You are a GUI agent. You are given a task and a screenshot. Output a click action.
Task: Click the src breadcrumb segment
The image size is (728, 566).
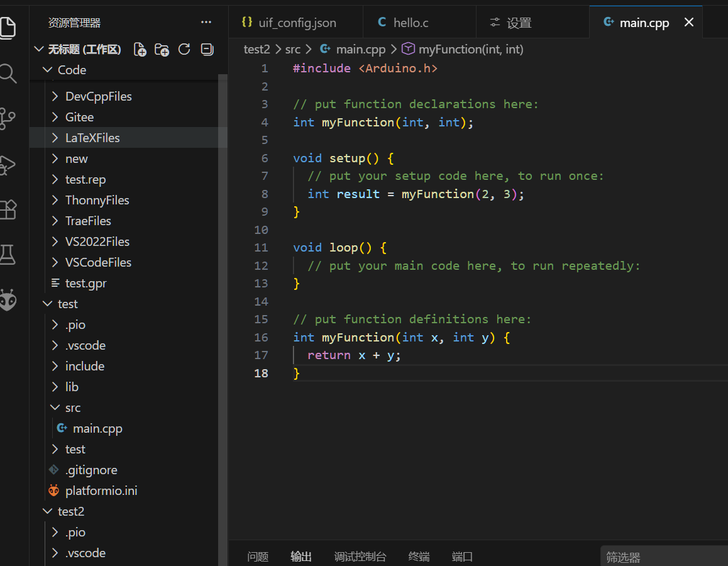(292, 49)
